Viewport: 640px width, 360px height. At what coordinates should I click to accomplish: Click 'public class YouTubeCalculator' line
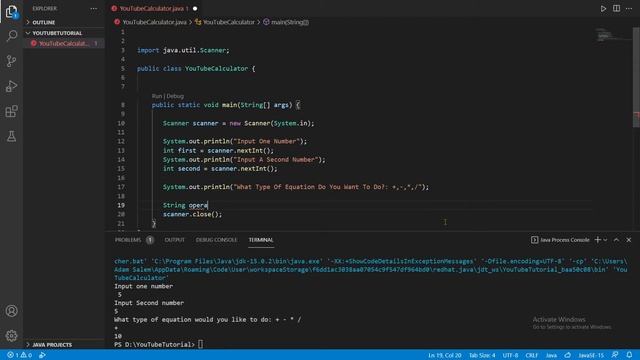click(196, 69)
